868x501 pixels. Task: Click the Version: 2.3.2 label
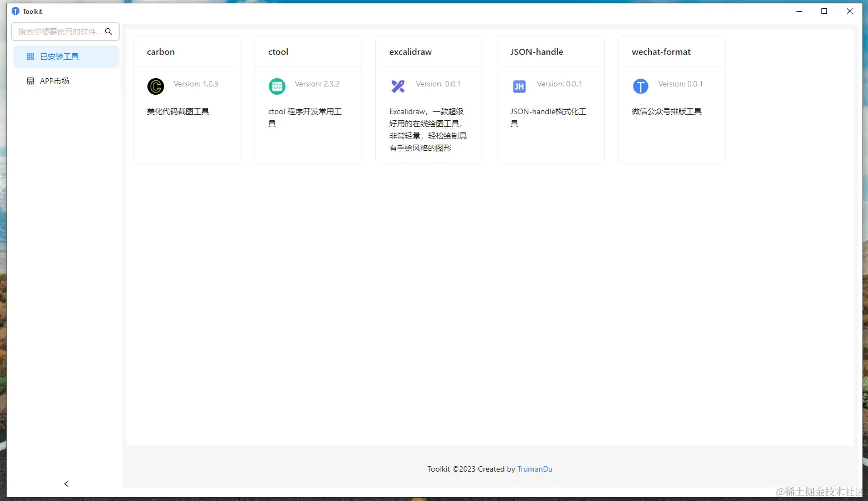317,84
